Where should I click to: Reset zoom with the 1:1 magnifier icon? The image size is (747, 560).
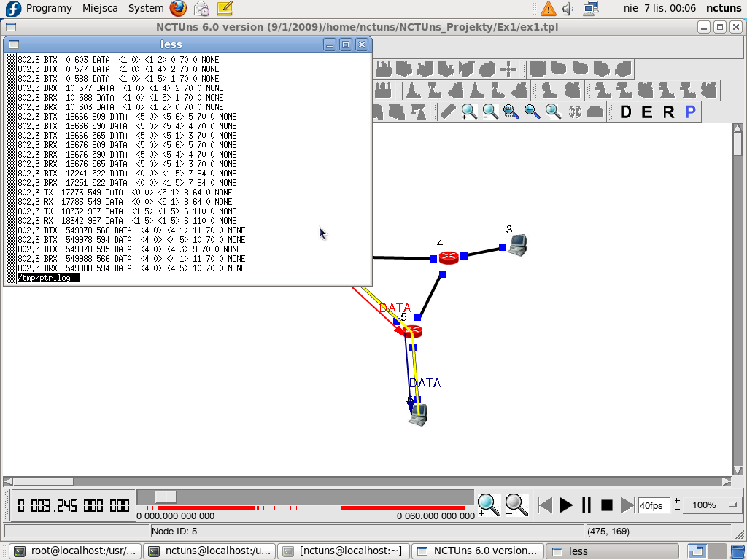[x=553, y=112]
